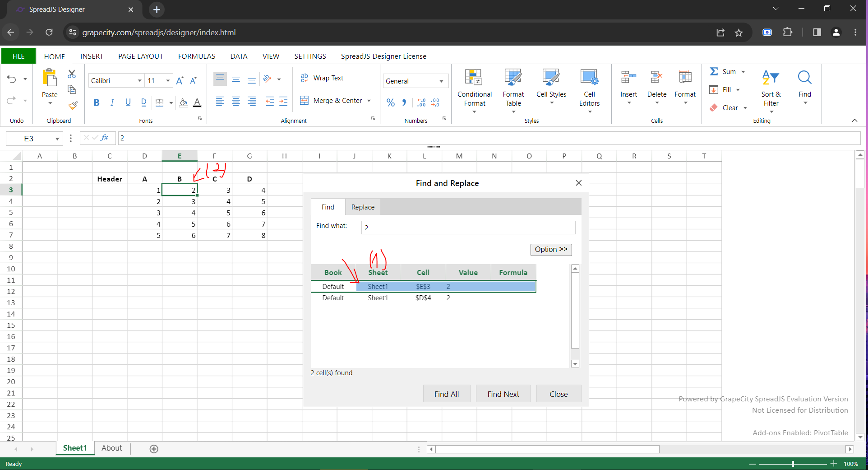Click the Cut scissors icon
This screenshot has width=868, height=470.
pos(72,74)
